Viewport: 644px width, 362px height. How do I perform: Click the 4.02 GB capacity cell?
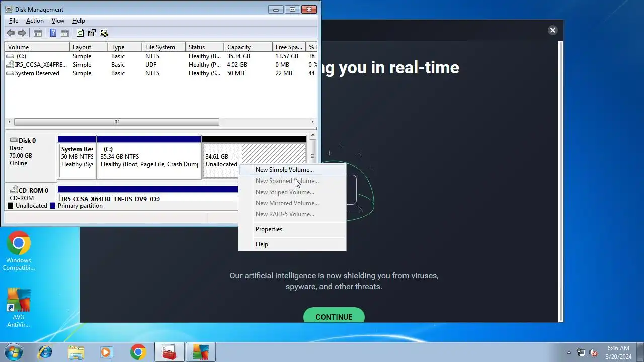tap(237, 65)
